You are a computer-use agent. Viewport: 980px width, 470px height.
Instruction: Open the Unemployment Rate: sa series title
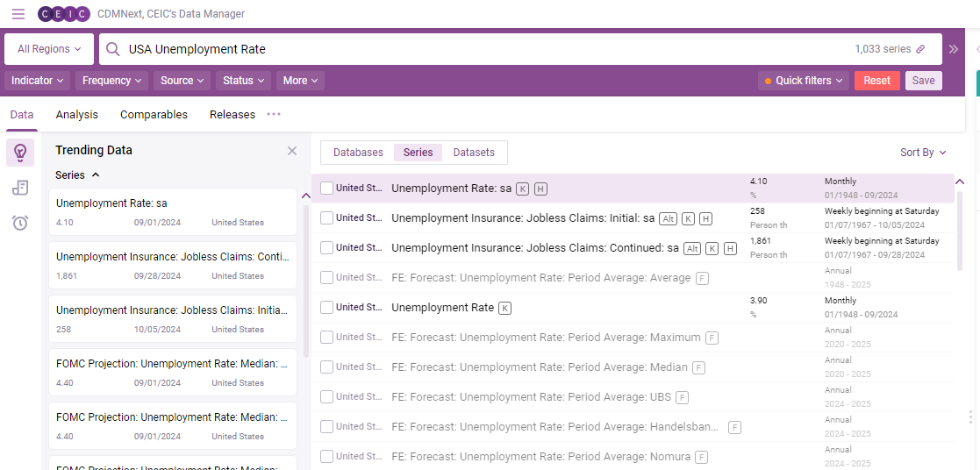451,189
